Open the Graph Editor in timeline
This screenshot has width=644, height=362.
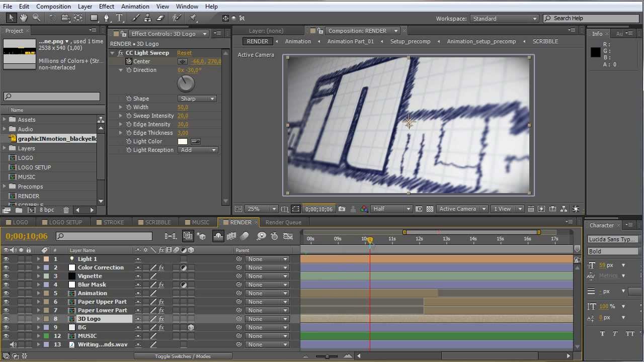288,236
